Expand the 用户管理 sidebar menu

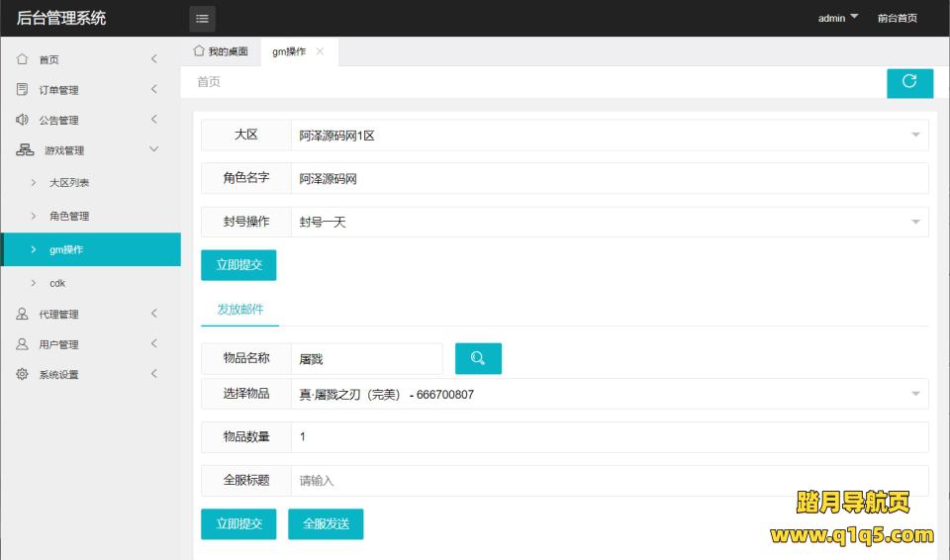[x=89, y=344]
